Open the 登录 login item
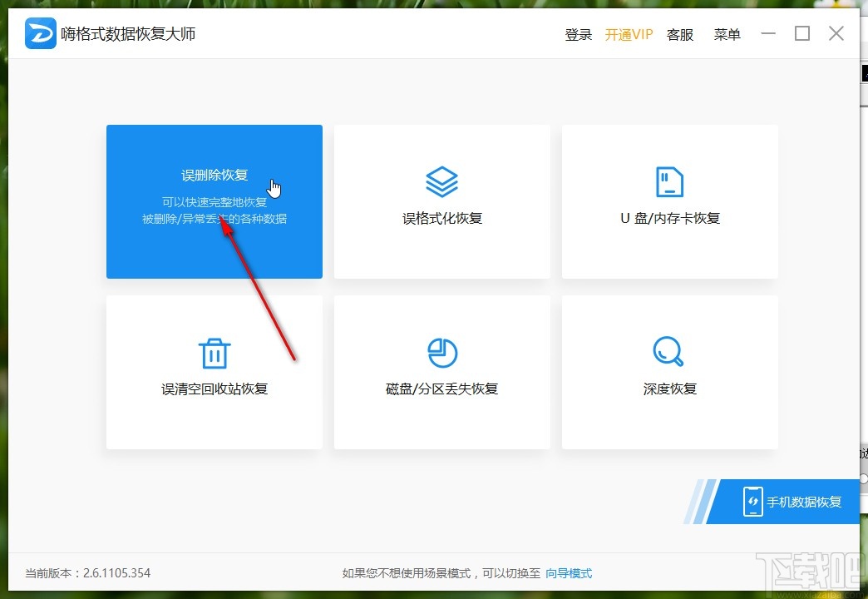868x599 pixels. click(x=579, y=34)
